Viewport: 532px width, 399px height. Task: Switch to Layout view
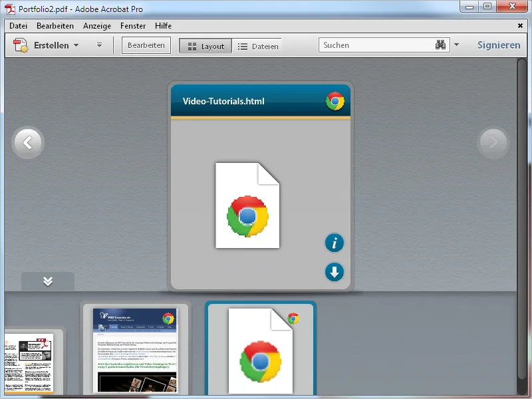205,46
